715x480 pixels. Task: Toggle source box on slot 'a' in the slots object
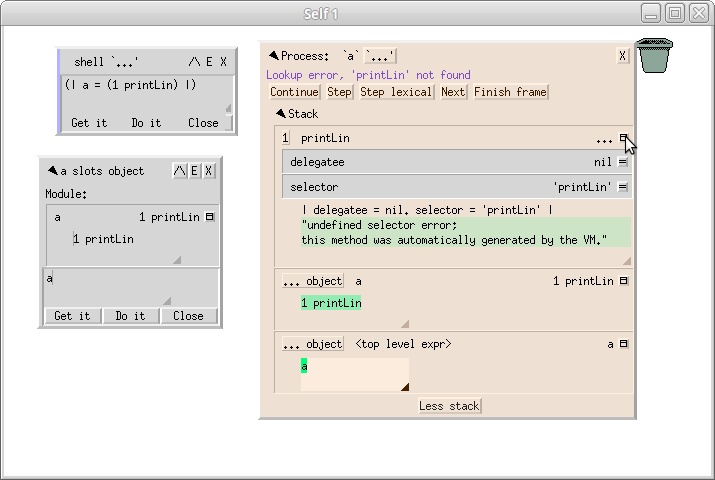(209, 217)
